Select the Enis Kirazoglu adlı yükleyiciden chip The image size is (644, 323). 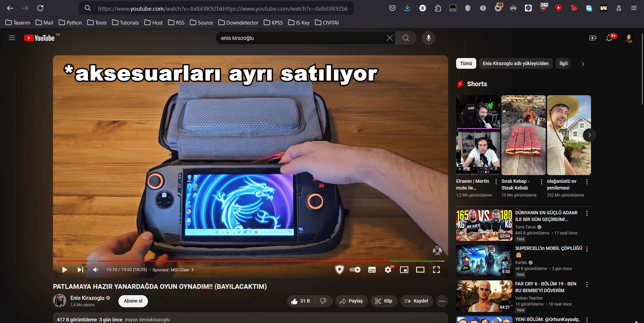tap(516, 63)
